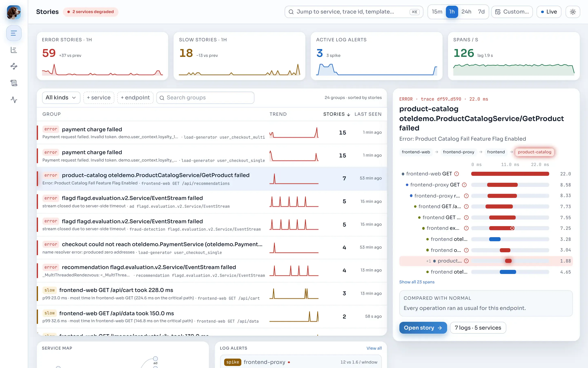Click the Open story button
Screen dimensions: 588x368
[423, 328]
